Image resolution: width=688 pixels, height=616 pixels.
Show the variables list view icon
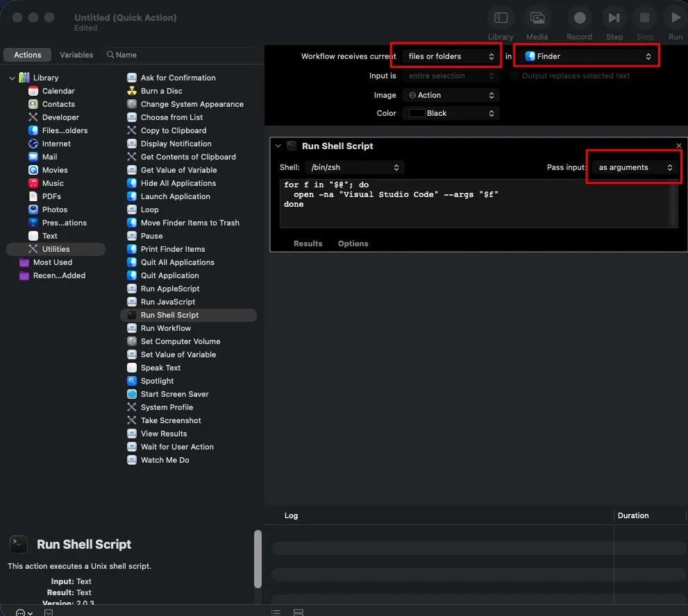299,612
